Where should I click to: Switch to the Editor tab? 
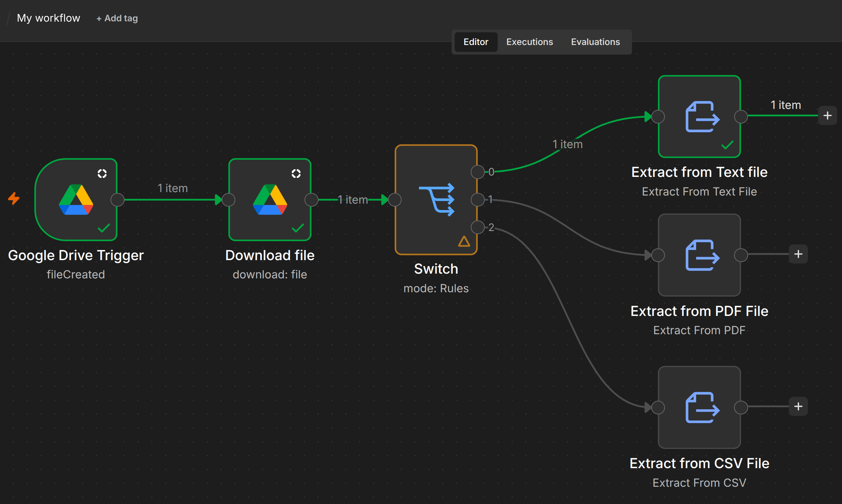[476, 42]
